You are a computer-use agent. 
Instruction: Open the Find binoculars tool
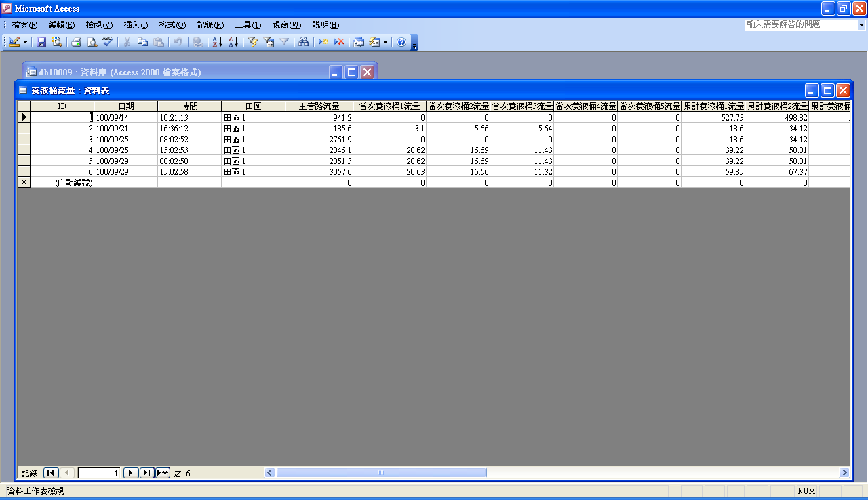[x=304, y=42]
